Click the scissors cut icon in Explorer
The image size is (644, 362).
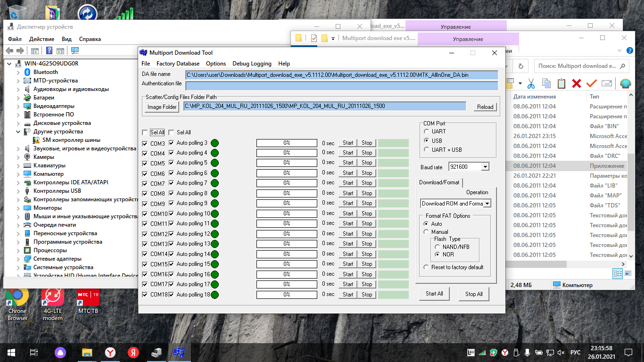coord(531,83)
